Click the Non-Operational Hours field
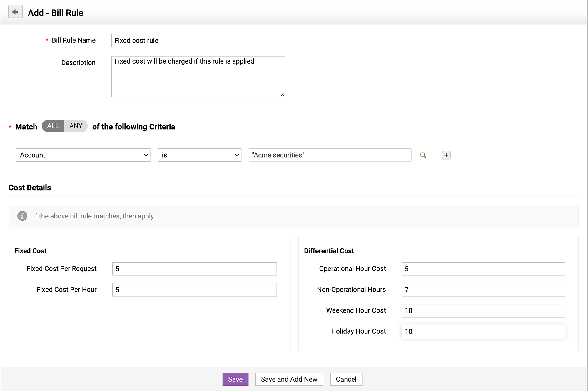This screenshot has width=588, height=391. click(x=483, y=290)
